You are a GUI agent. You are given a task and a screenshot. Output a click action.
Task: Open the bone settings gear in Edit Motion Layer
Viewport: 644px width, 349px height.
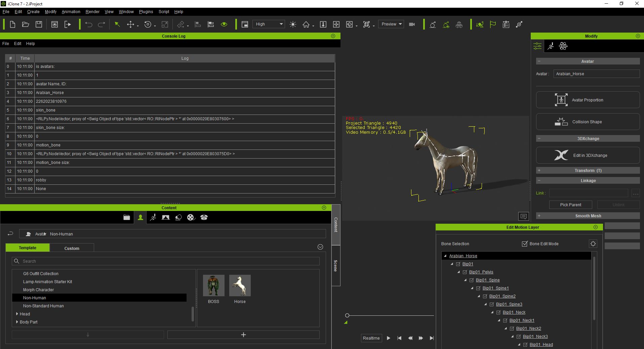(593, 244)
